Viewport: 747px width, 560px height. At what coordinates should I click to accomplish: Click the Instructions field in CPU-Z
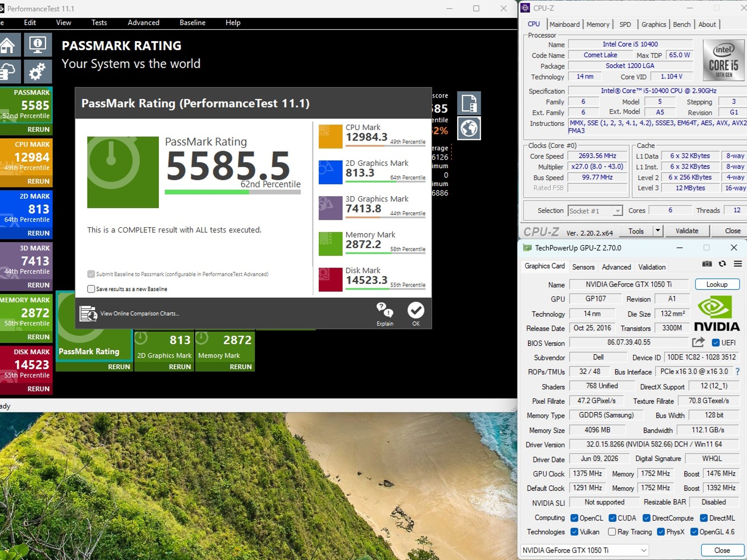pos(658,127)
